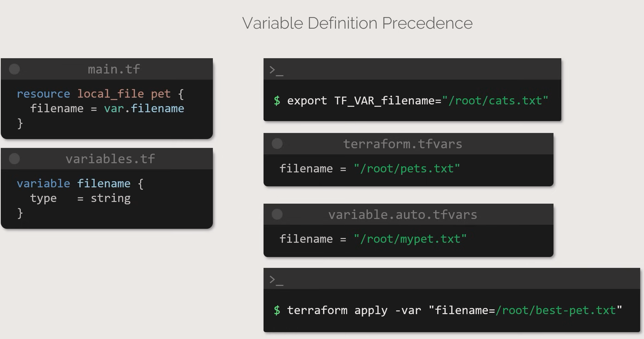Select the variable.auto.tfvars file title
The width and height of the screenshot is (644, 339).
pos(402,214)
